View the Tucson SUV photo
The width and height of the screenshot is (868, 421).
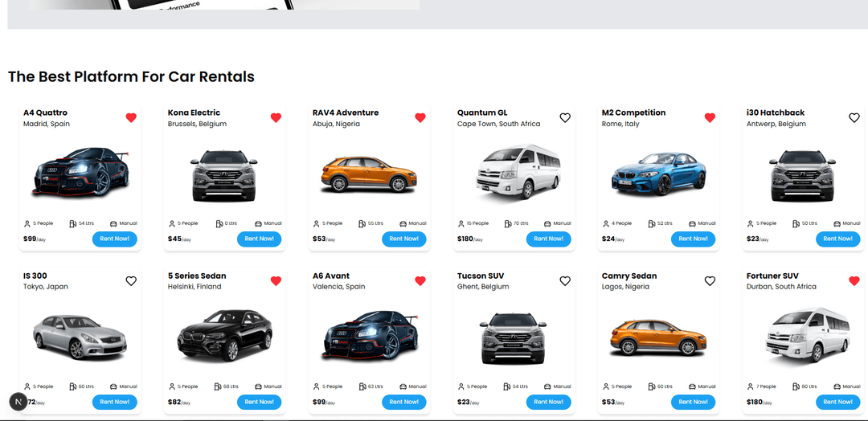513,338
